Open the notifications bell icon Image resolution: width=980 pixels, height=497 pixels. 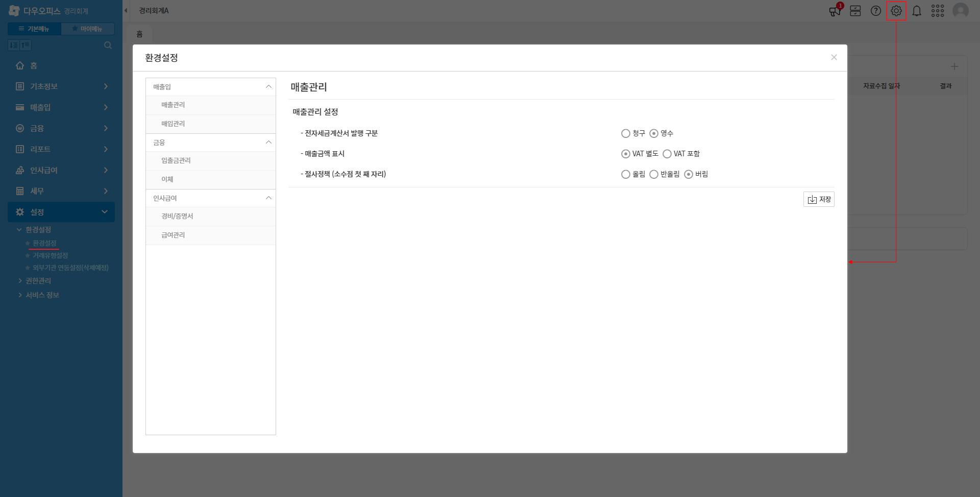tap(917, 11)
